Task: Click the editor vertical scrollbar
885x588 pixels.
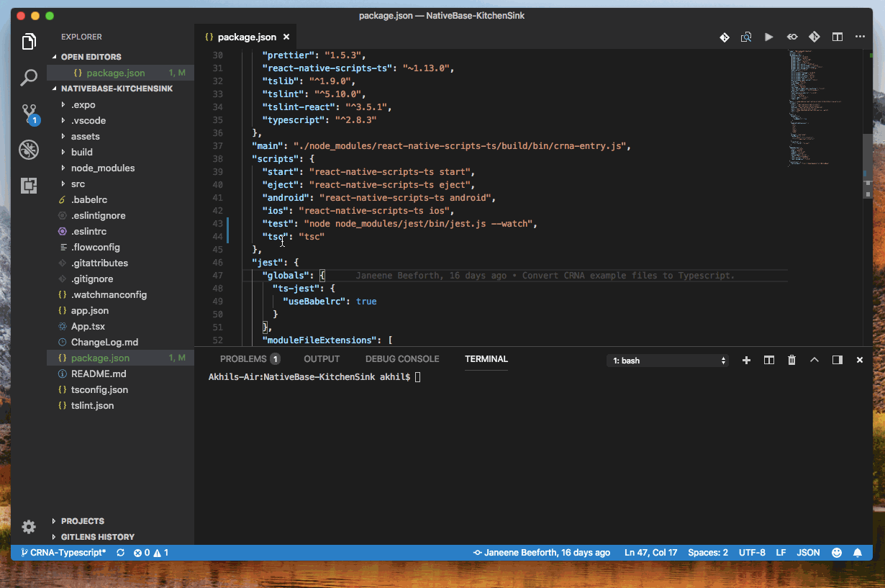Action: [868, 166]
